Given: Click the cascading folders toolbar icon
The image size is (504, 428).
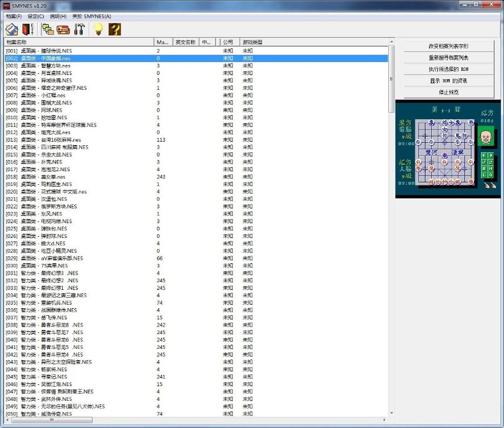Looking at the screenshot, I should [48, 30].
